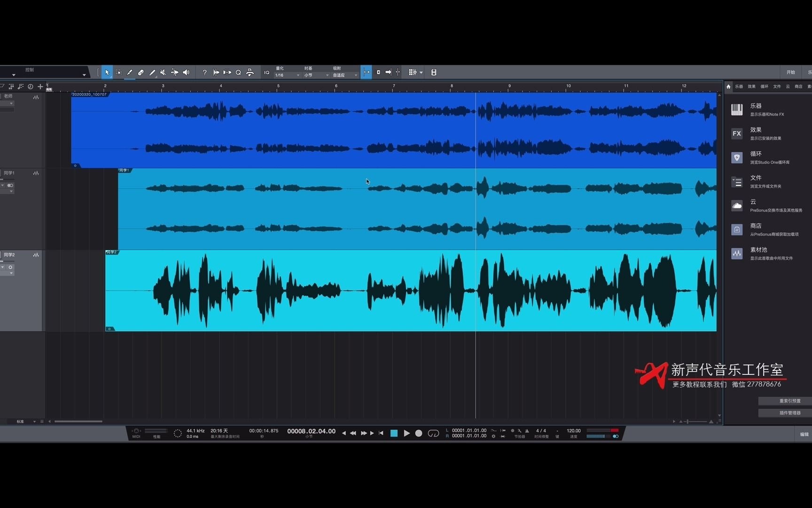Select the Mute tool

(163, 72)
